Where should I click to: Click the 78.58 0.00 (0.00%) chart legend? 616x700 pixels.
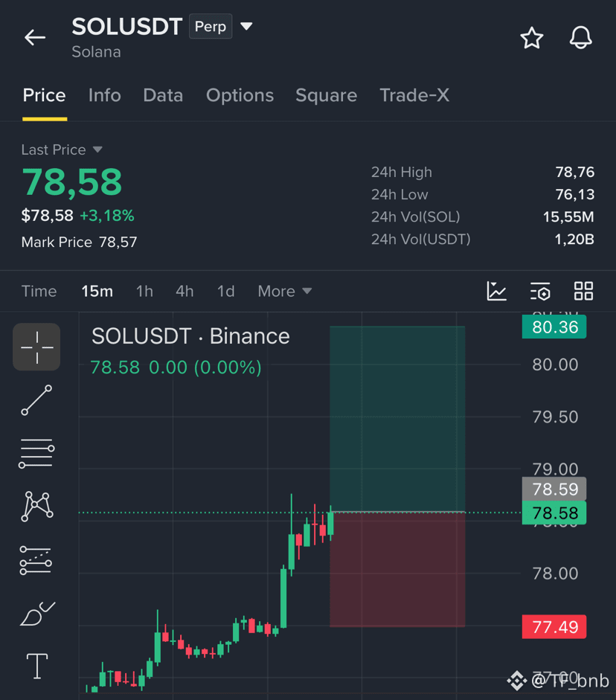176,367
